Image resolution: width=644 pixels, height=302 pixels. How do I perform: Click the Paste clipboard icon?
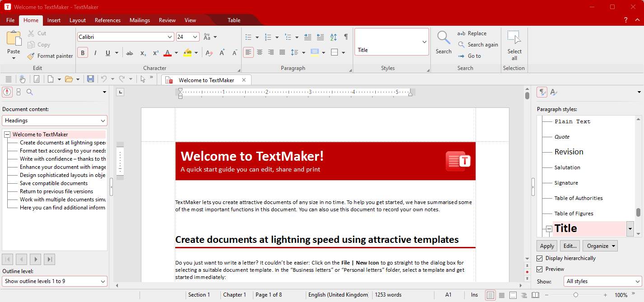coord(14,38)
